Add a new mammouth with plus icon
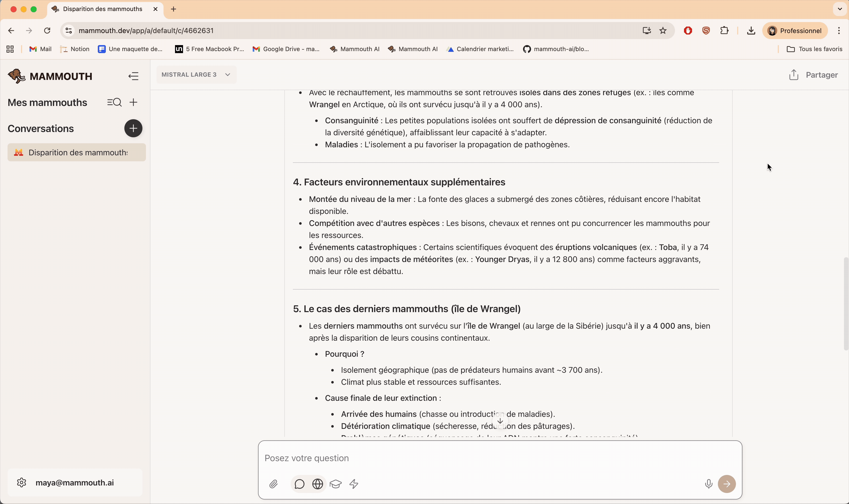The image size is (849, 504). pos(134,102)
